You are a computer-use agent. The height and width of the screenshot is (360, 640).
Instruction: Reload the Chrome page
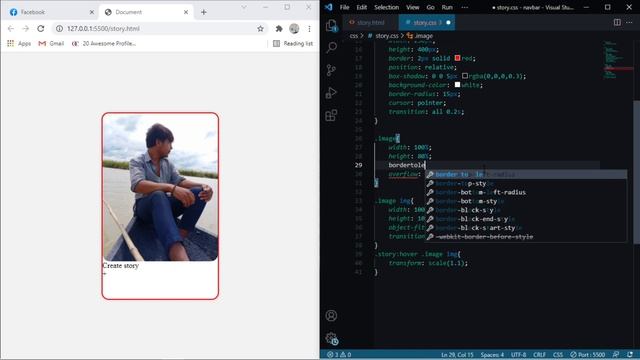[x=40, y=29]
